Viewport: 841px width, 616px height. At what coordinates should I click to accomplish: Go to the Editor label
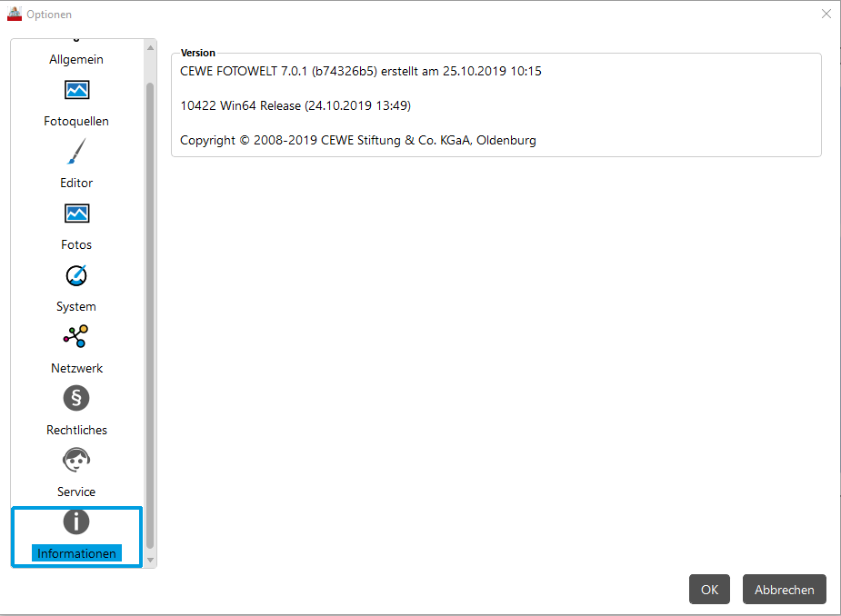tap(76, 183)
